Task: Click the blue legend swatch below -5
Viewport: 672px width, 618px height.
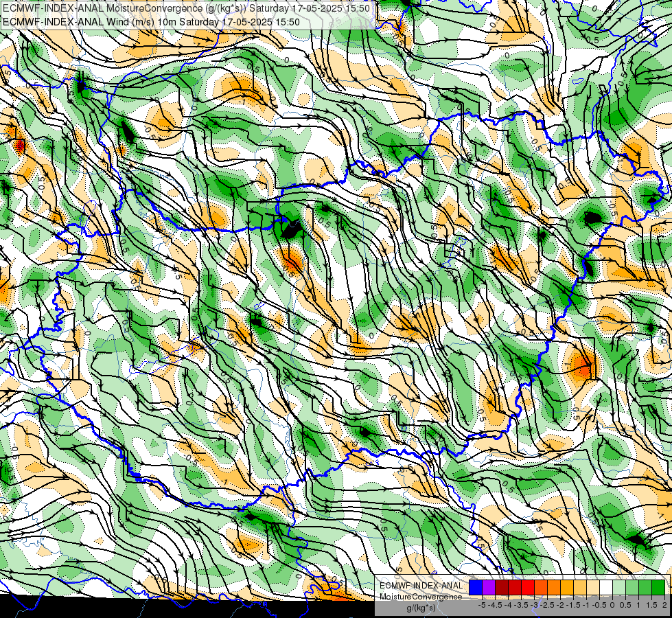Action: pos(476,588)
